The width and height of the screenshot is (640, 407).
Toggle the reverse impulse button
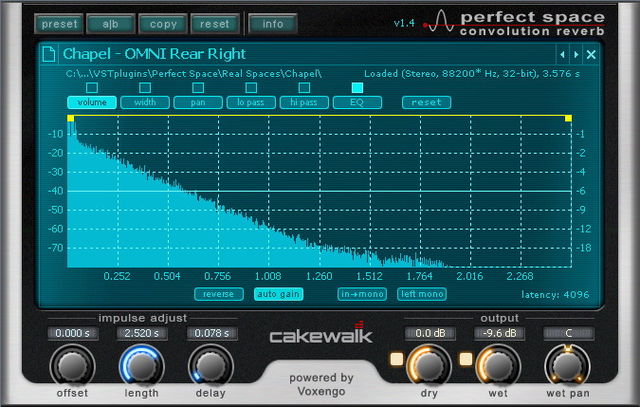point(219,294)
